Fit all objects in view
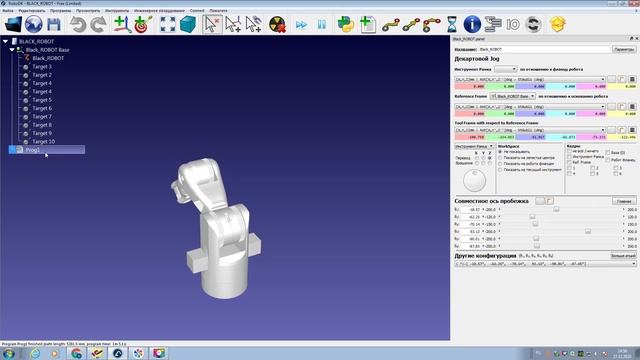 pyautogui.click(x=167, y=24)
